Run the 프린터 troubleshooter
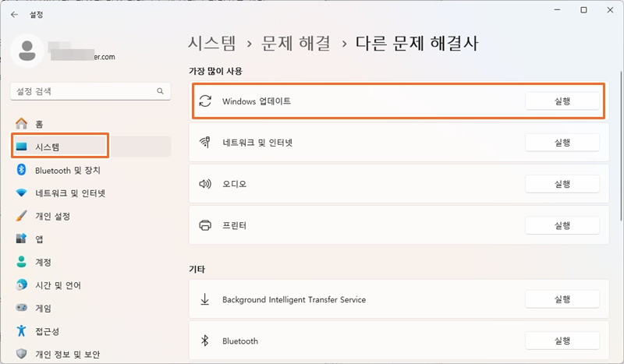The height and width of the screenshot is (364, 624). pyautogui.click(x=562, y=225)
